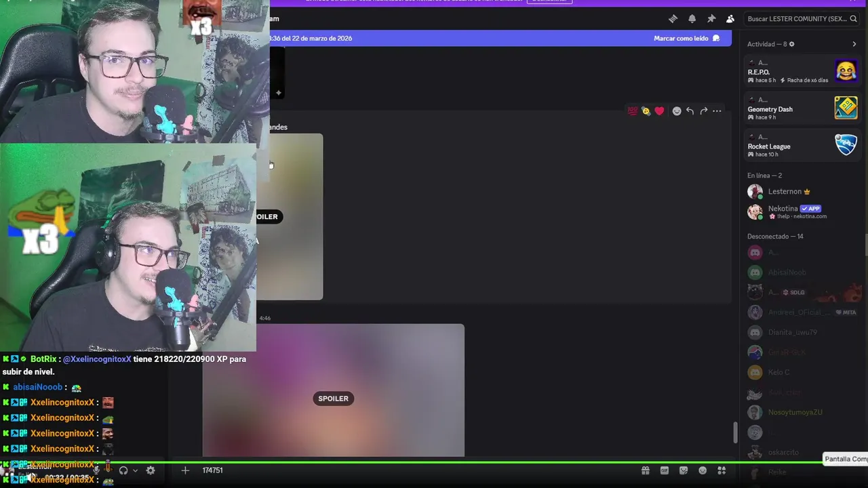Open the R.E.P.O. activity card
The image size is (868, 488).
click(802, 71)
